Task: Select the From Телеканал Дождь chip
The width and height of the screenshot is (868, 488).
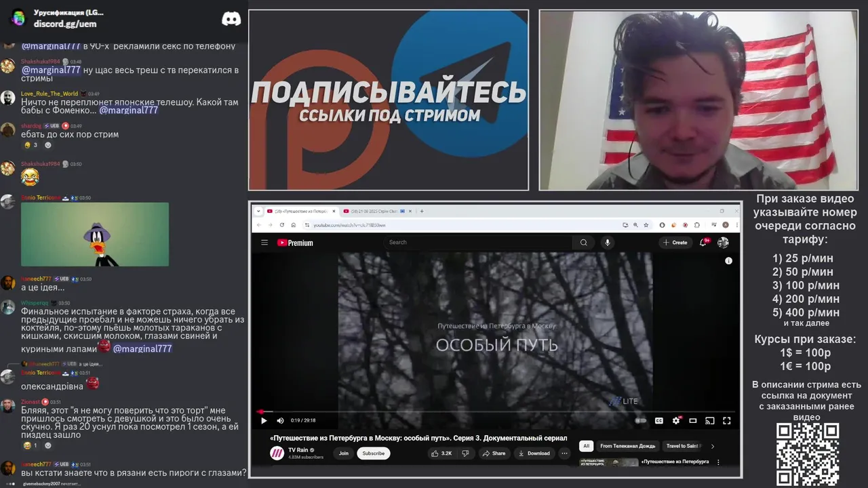Action: coord(628,446)
